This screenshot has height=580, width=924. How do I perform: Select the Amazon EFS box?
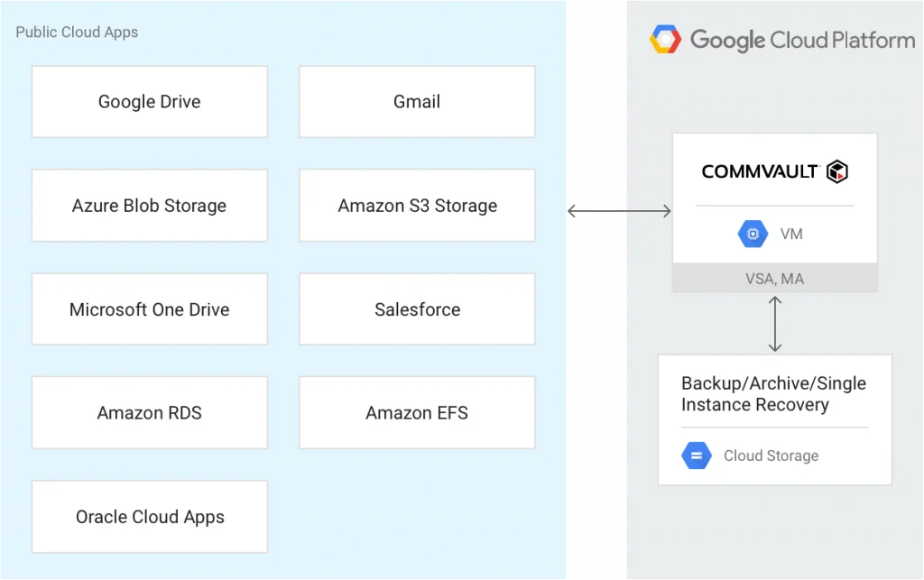pos(417,413)
